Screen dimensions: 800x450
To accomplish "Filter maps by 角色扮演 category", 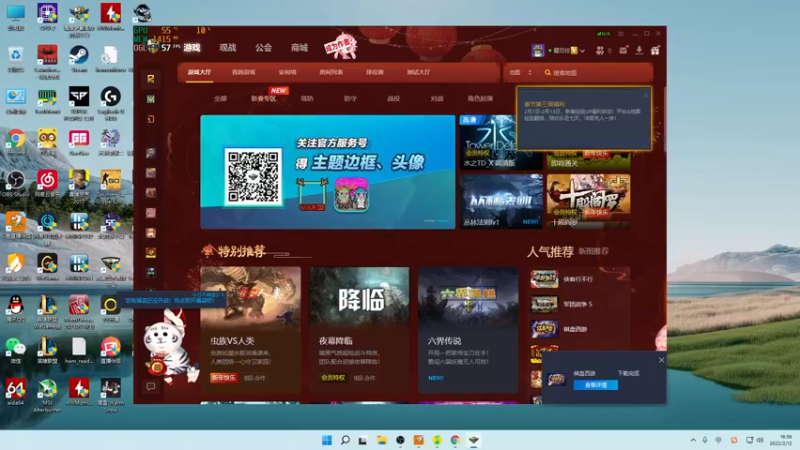I will click(480, 98).
